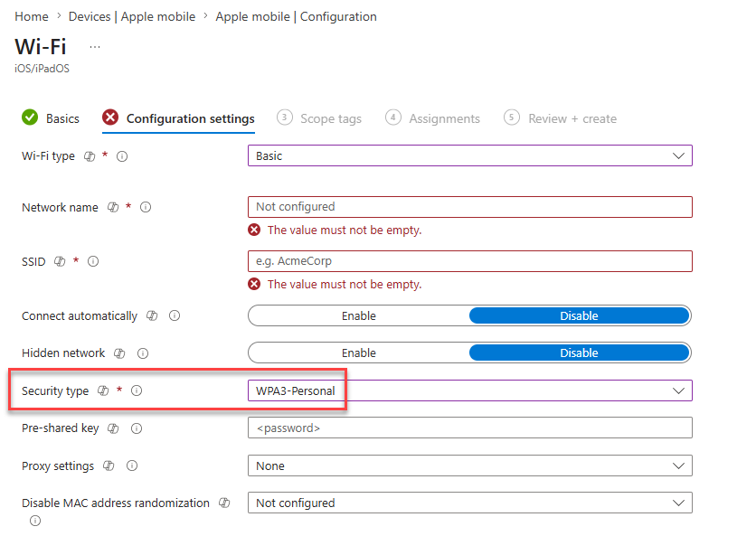
Task: Open the Copilot icon beside SSID
Action: click(x=60, y=261)
